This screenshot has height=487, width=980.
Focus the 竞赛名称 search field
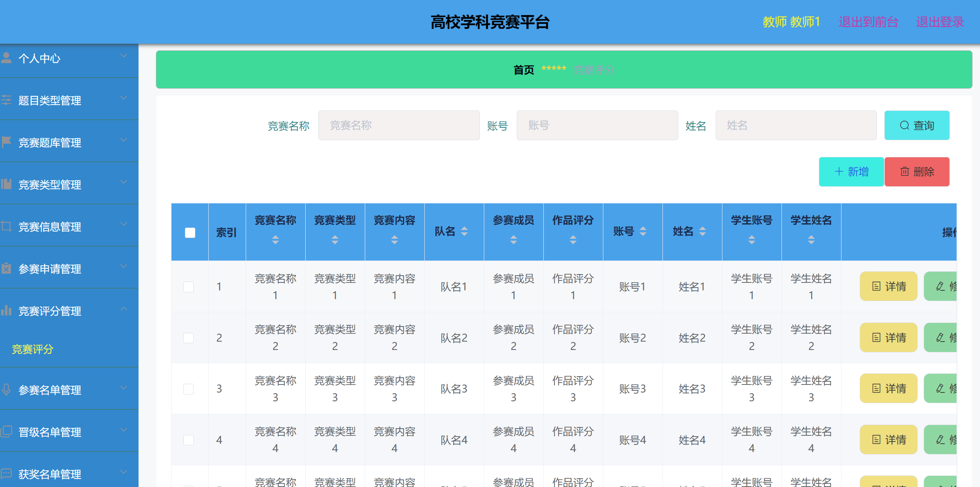pyautogui.click(x=399, y=126)
